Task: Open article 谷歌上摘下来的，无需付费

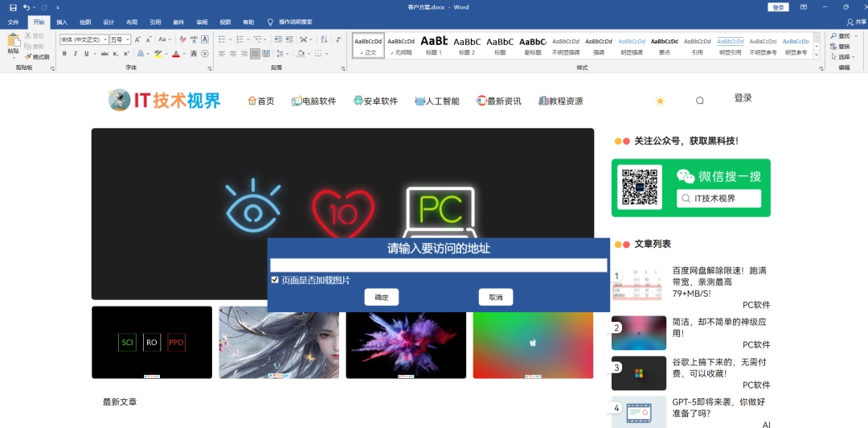Action: click(719, 368)
